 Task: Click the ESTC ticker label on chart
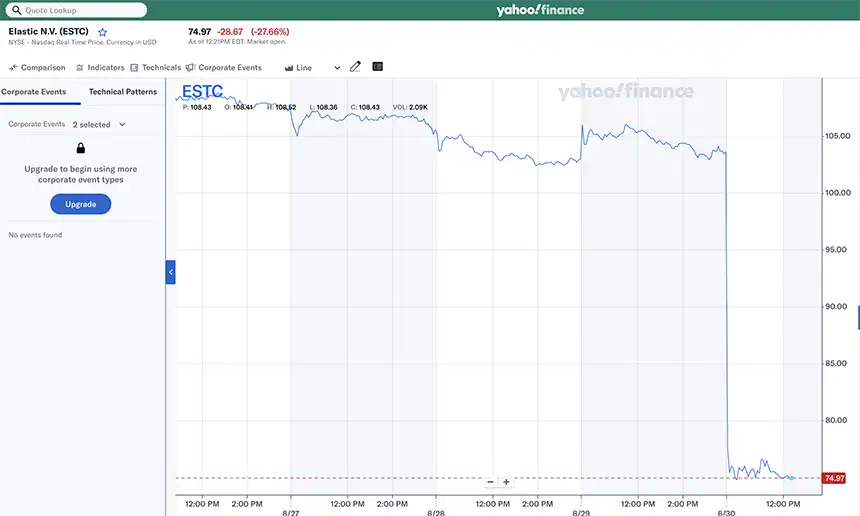(x=202, y=93)
